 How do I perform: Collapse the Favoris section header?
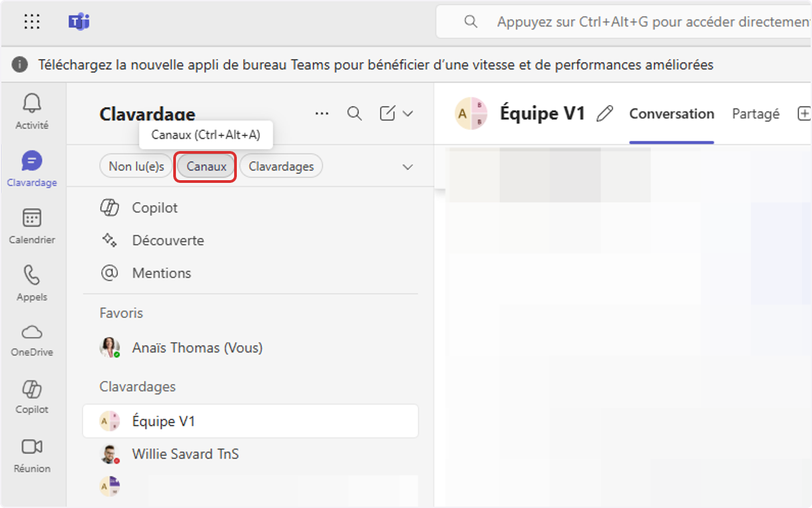[121, 313]
